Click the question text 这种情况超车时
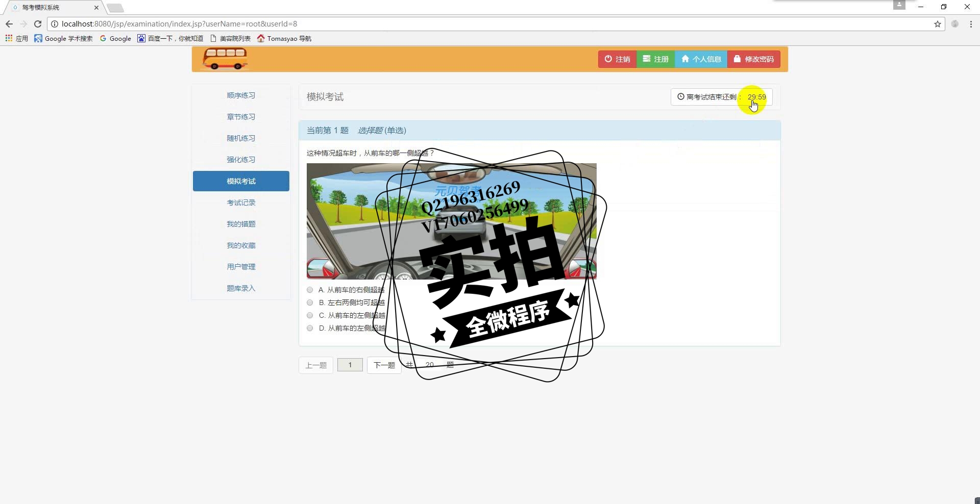 pos(371,153)
